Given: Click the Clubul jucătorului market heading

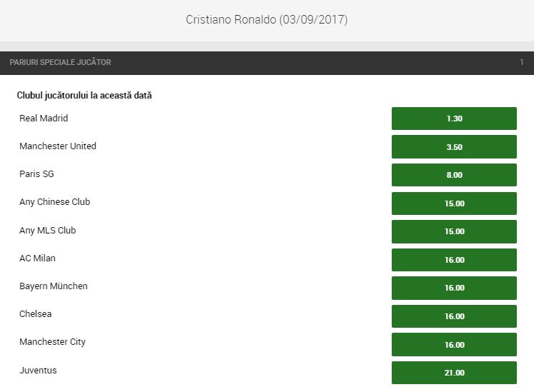Looking at the screenshot, I should [x=84, y=95].
